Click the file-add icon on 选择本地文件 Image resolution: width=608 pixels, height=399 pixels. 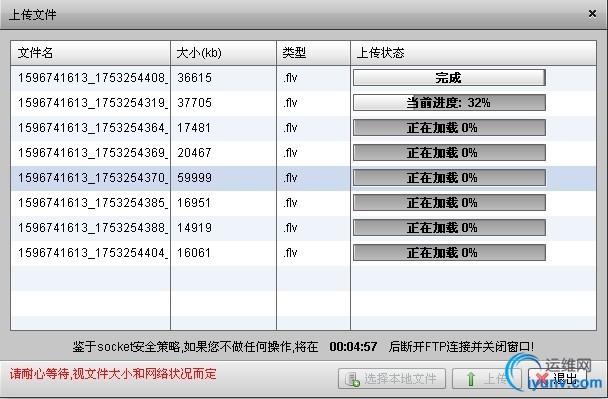pos(352,379)
